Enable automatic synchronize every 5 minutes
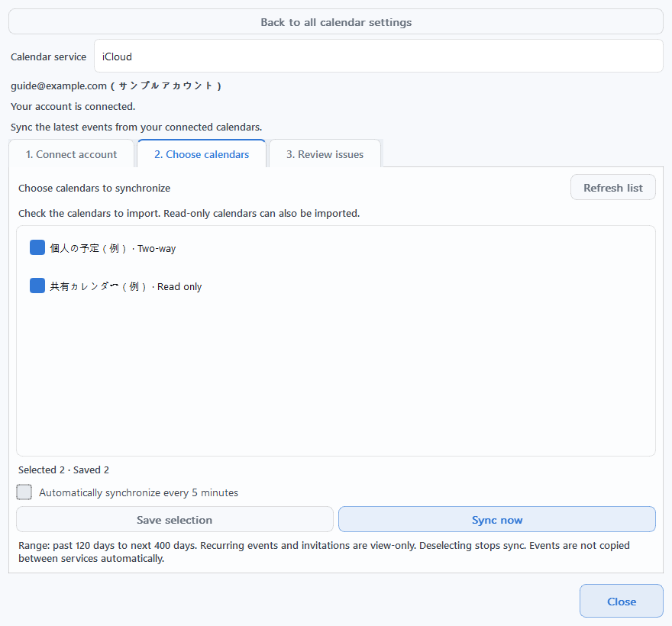Image resolution: width=672 pixels, height=626 pixels. 24,492
